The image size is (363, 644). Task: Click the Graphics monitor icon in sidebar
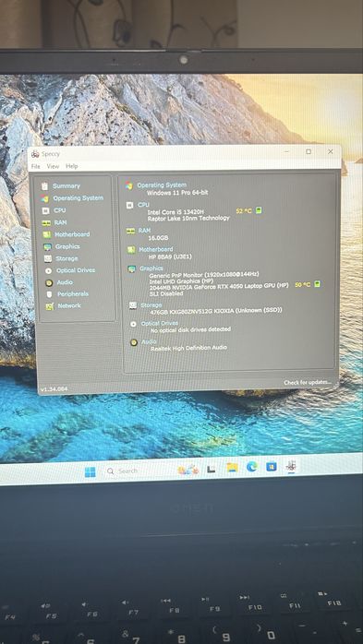tap(48, 247)
